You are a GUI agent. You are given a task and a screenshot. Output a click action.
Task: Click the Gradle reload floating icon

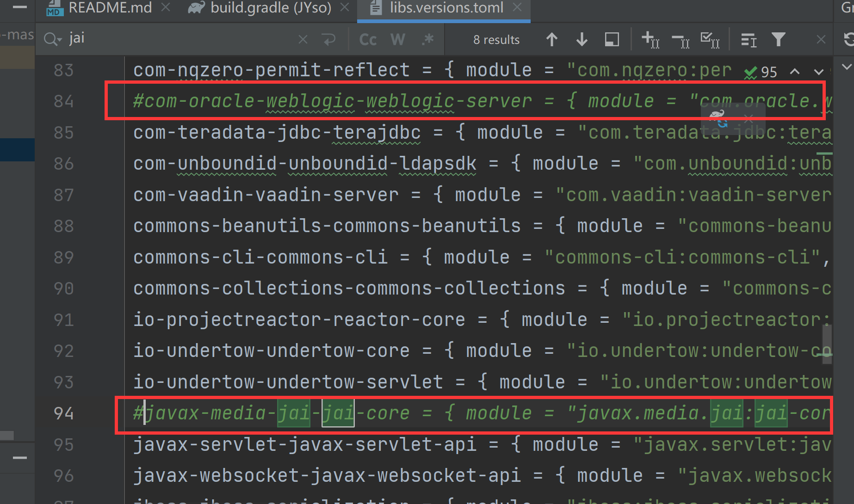pyautogui.click(x=718, y=118)
